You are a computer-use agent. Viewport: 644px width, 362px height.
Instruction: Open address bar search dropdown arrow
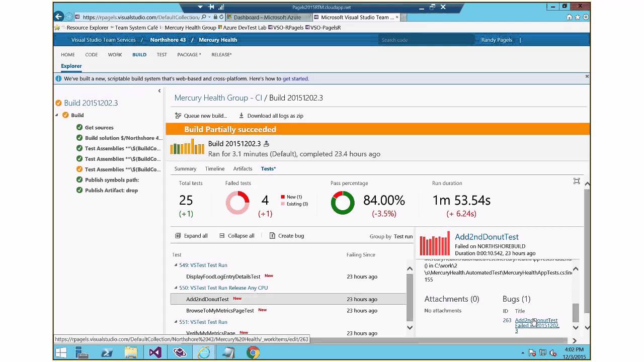[209, 17]
